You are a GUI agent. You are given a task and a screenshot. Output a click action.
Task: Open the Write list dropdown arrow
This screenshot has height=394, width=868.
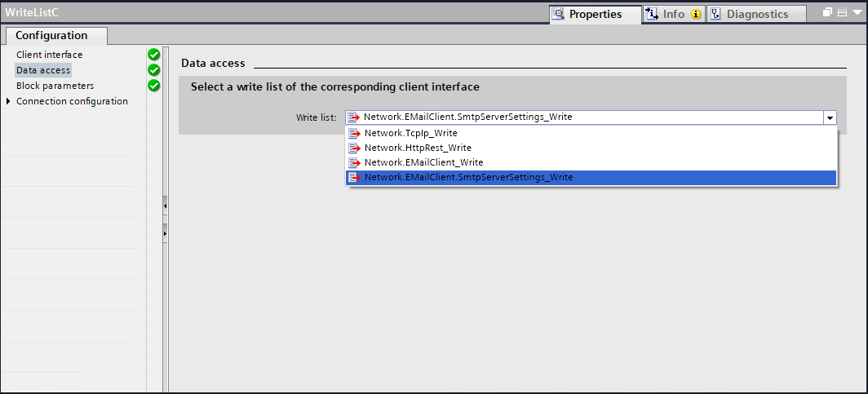tap(830, 118)
